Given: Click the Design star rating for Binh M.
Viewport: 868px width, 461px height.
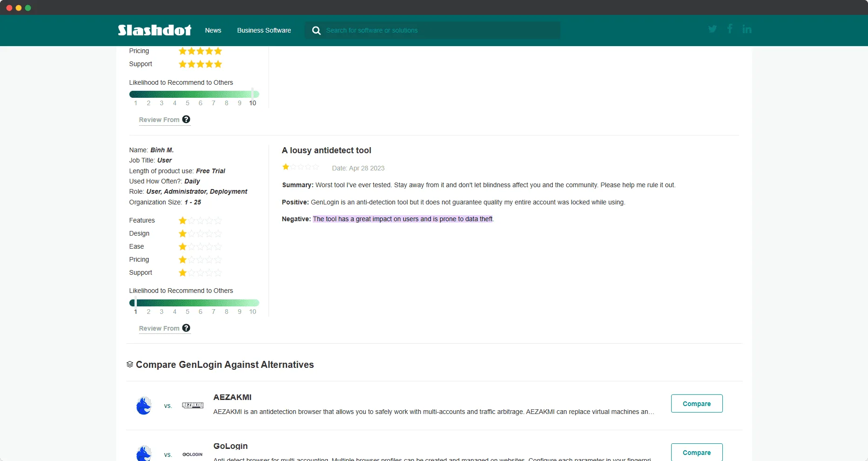Looking at the screenshot, I should 200,233.
